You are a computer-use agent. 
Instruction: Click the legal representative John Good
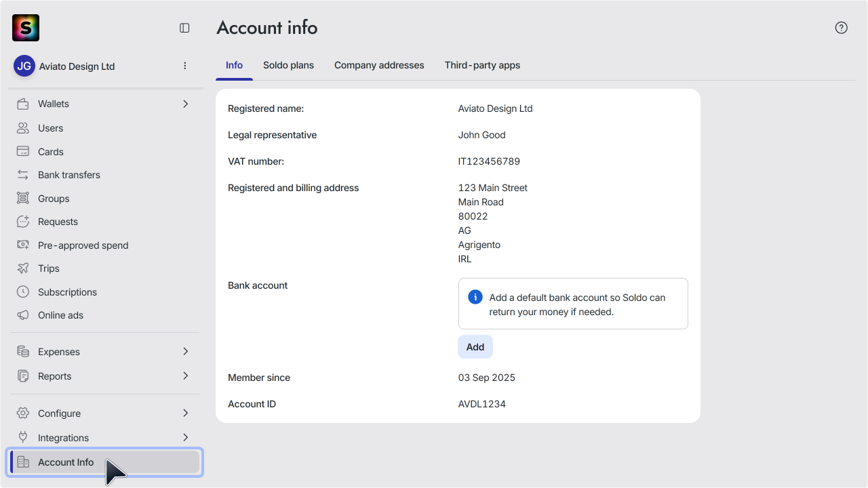pyautogui.click(x=482, y=135)
